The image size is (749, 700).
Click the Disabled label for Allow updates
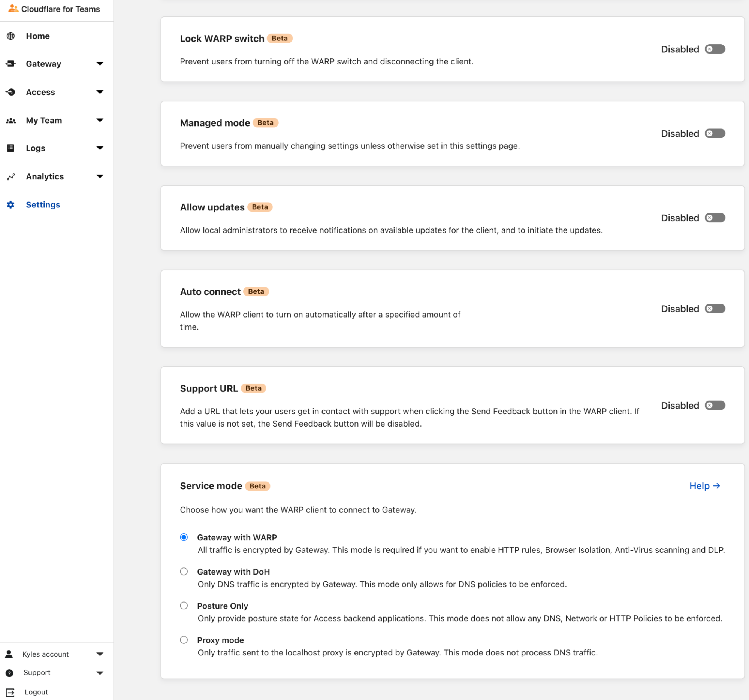pyautogui.click(x=680, y=218)
